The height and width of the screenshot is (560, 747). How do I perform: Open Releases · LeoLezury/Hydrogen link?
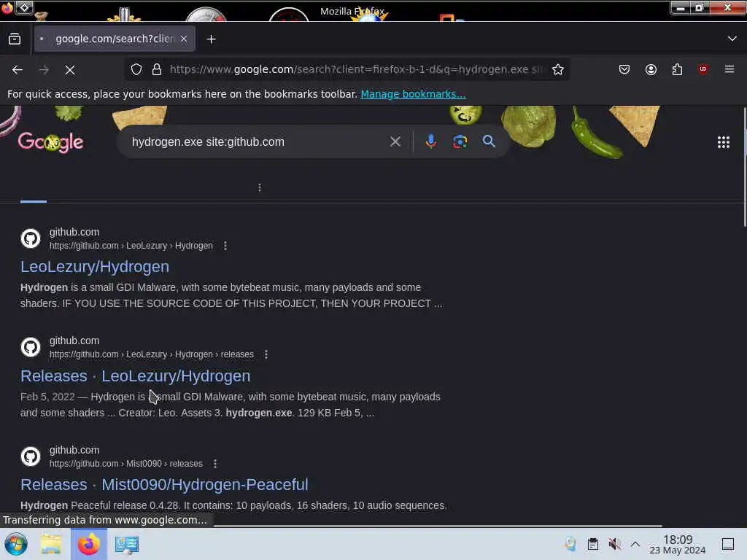pyautogui.click(x=135, y=376)
